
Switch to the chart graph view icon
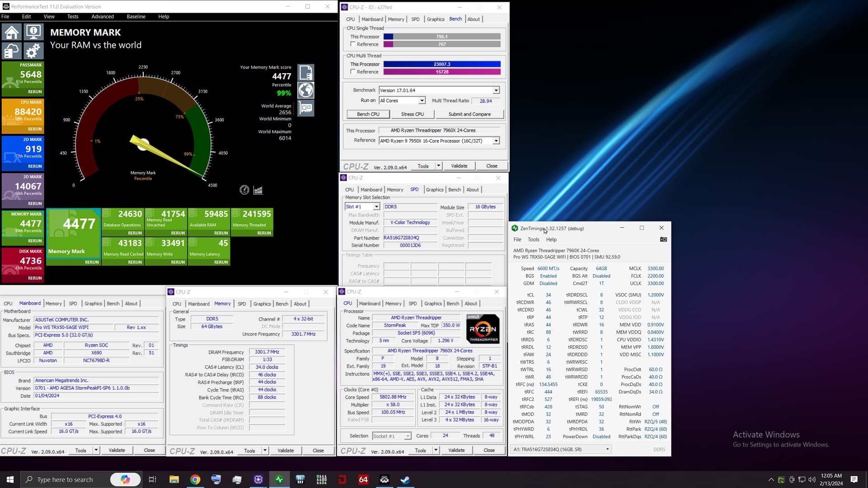click(x=258, y=190)
